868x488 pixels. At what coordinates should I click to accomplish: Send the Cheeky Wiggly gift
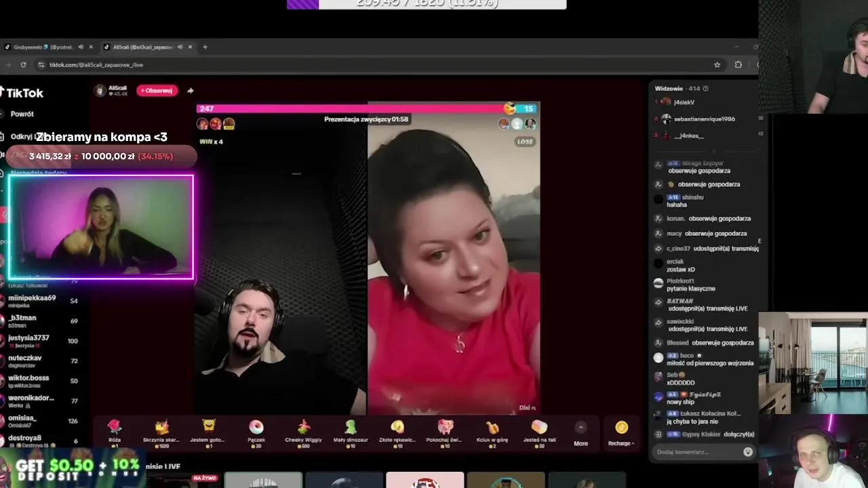coord(303,432)
